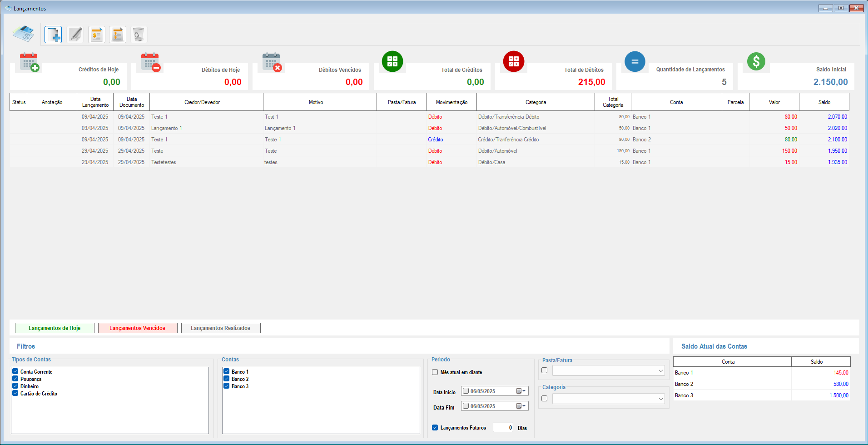Sort by the Data Lançamento column header

pos(95,102)
